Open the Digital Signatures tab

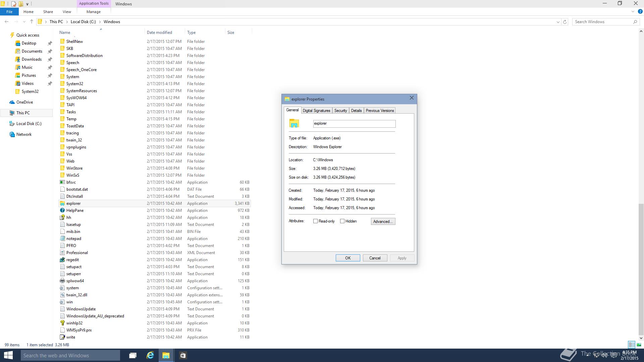coord(316,111)
